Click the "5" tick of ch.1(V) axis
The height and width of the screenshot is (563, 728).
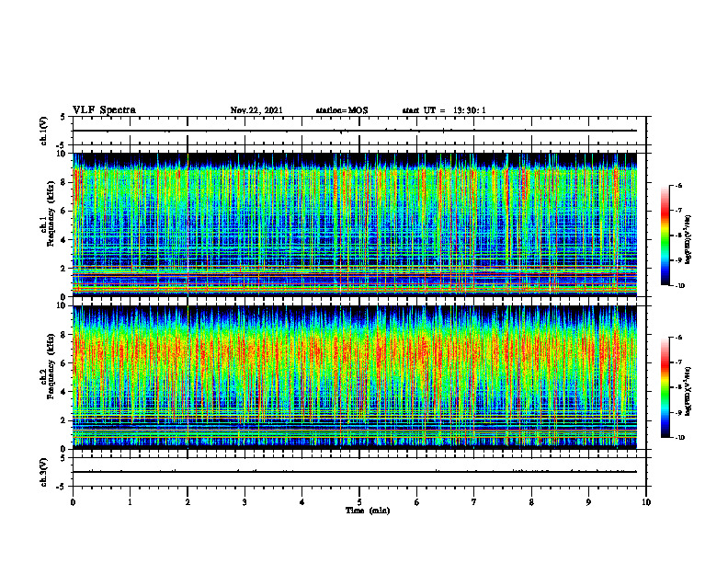(x=63, y=118)
